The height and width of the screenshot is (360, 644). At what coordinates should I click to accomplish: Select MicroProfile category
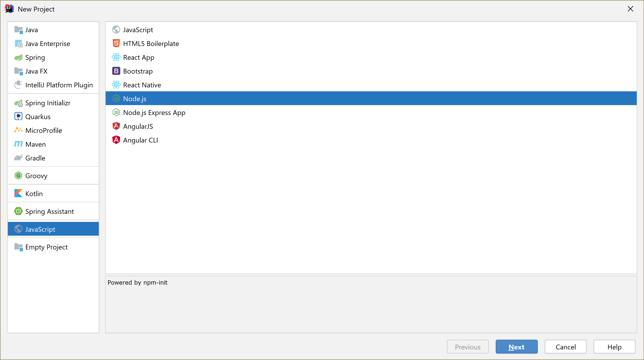[x=53, y=130]
